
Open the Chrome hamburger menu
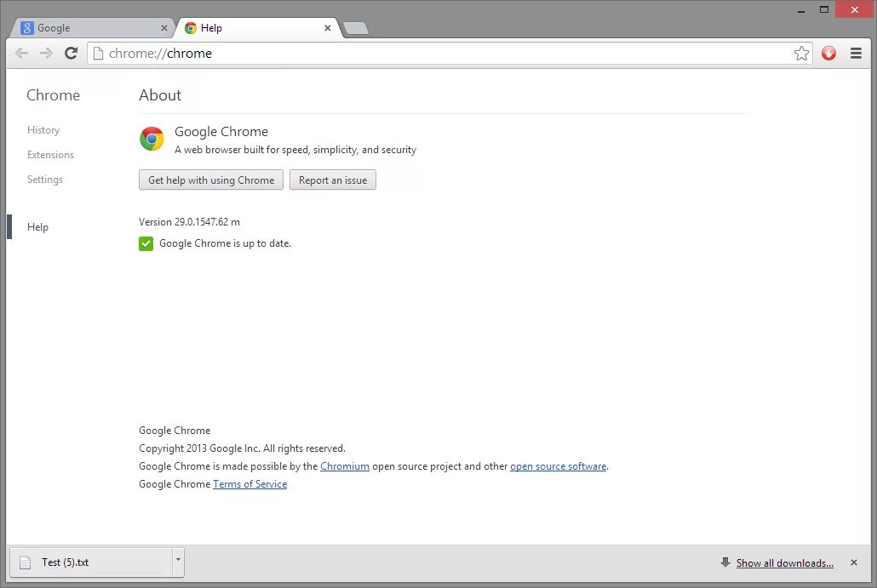pos(856,53)
